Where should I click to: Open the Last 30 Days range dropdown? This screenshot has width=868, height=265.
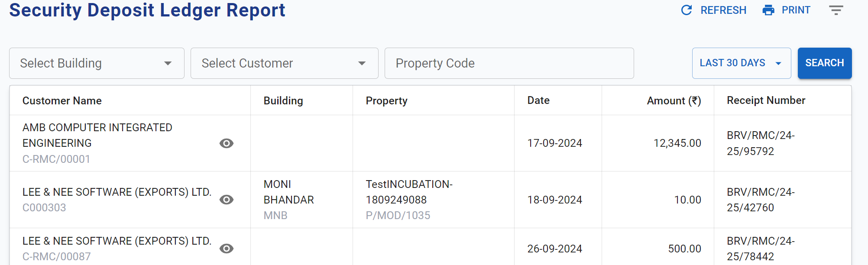click(x=741, y=63)
